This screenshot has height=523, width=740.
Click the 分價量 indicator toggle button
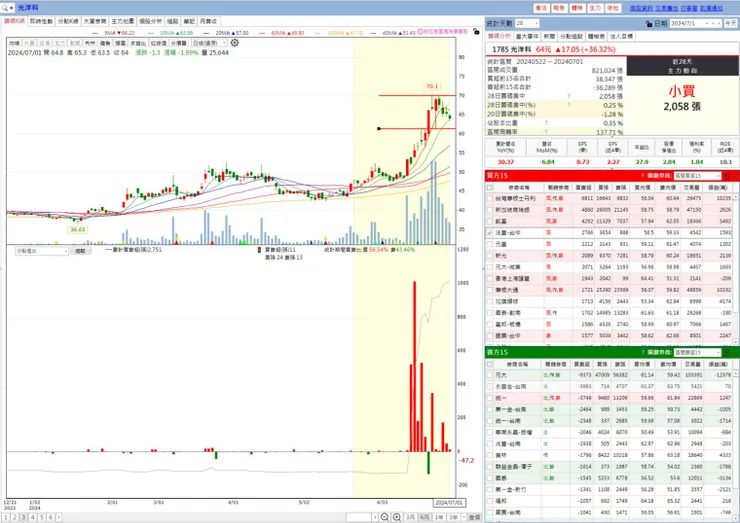[179, 43]
